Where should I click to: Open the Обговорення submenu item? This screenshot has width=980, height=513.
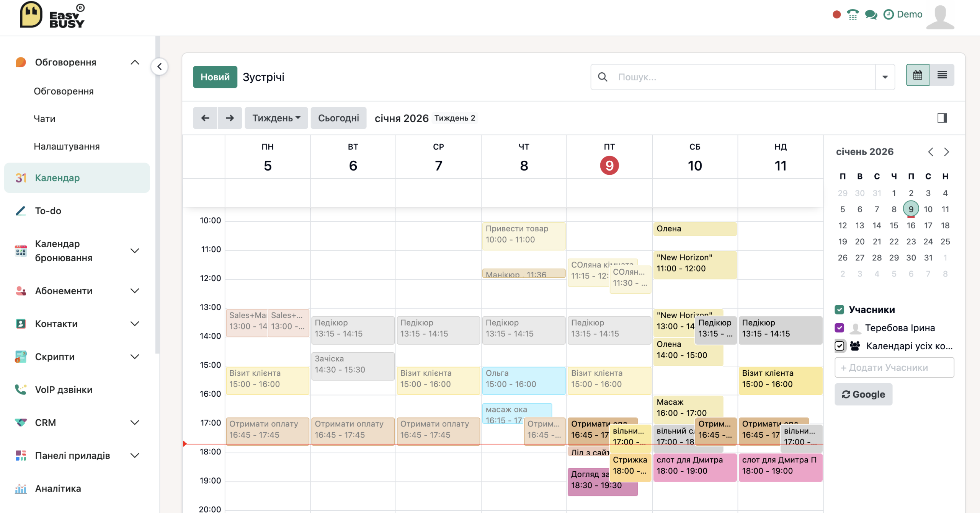click(64, 91)
